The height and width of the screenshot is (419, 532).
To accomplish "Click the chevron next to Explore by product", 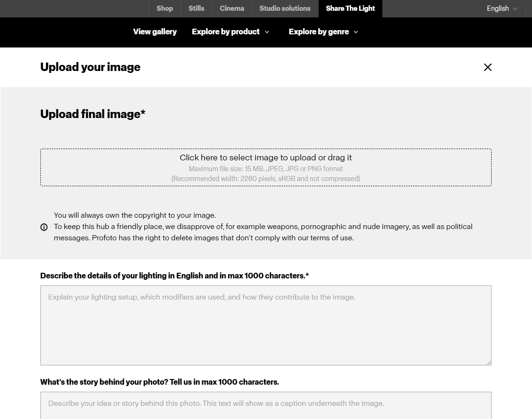I will pos(267,32).
